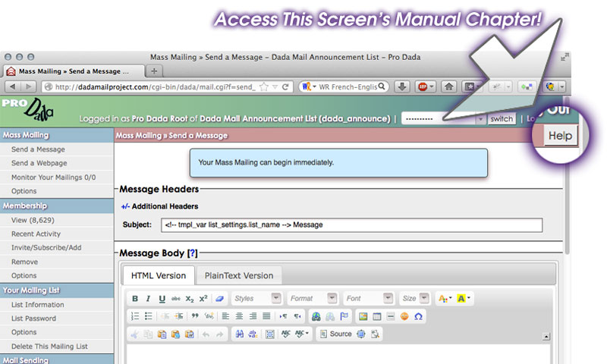607x364 pixels.
Task: Click the Help button
Action: 561,136
